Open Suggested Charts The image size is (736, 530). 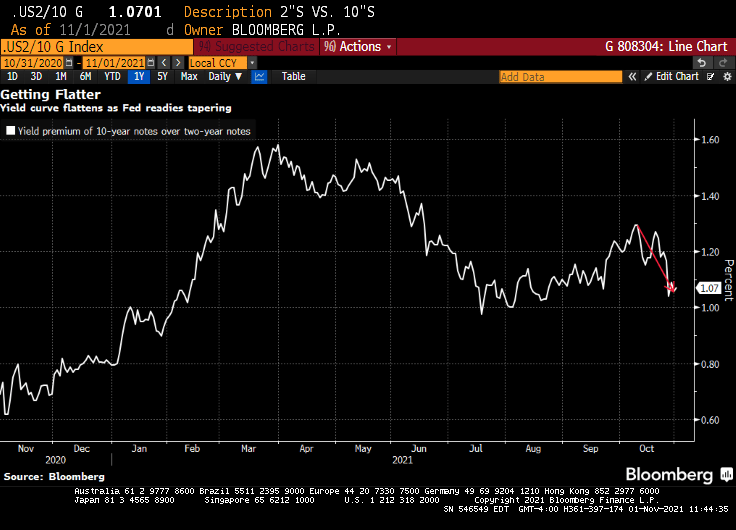click(252, 47)
